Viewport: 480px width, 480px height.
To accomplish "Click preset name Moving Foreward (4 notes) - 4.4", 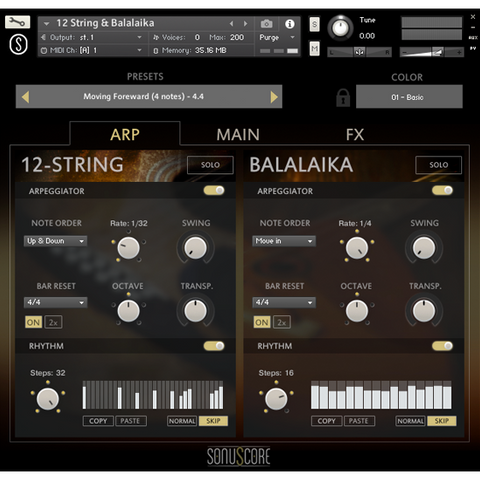I will (x=143, y=97).
